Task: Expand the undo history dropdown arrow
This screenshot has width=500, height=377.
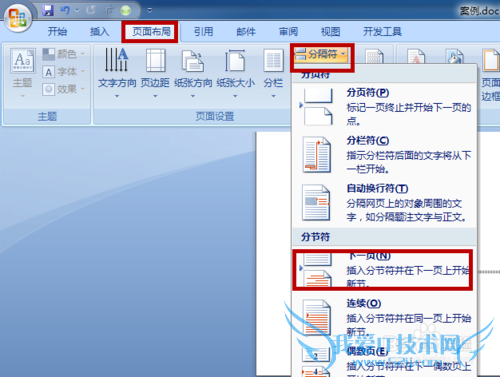Action: pyautogui.click(x=77, y=10)
